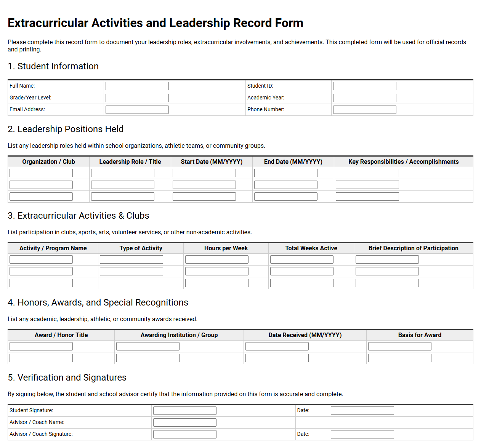Click first row Hours per Week field
The height and width of the screenshot is (448, 481).
(x=217, y=259)
